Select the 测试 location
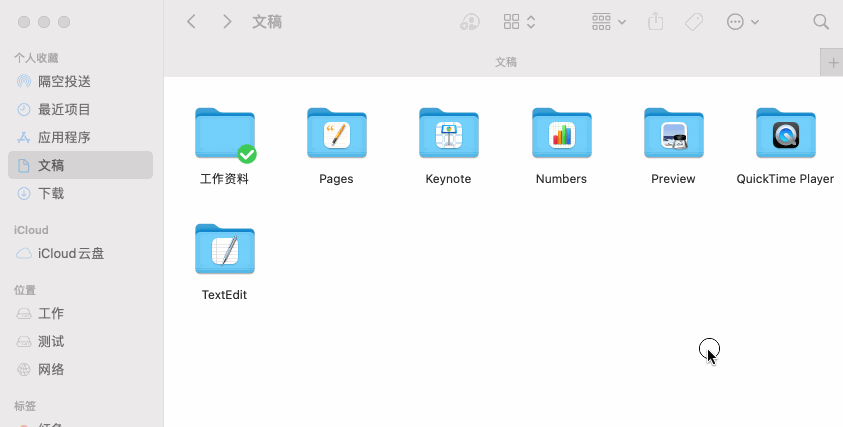The height and width of the screenshot is (427, 843). (x=81, y=341)
